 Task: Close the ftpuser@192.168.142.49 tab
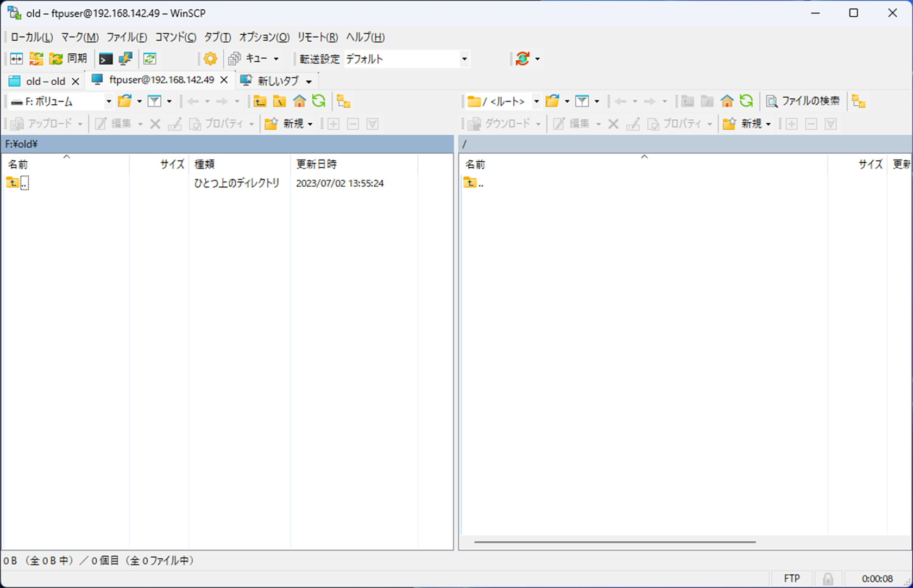click(x=224, y=80)
